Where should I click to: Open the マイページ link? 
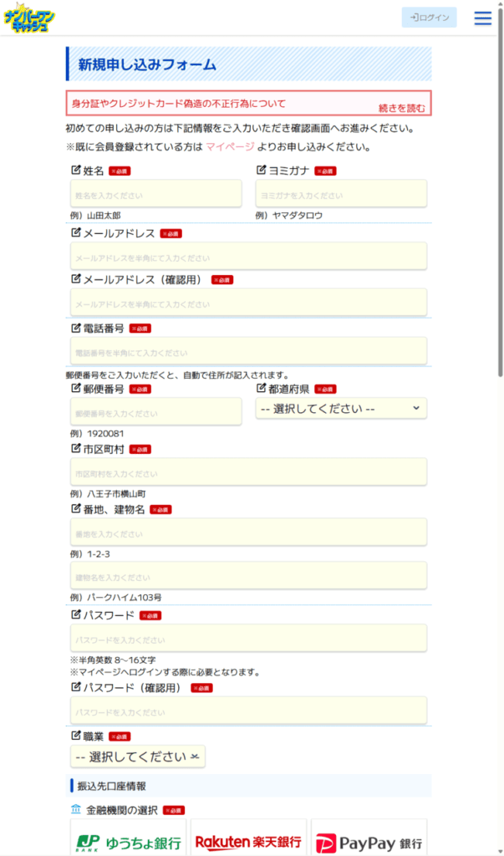click(x=230, y=147)
